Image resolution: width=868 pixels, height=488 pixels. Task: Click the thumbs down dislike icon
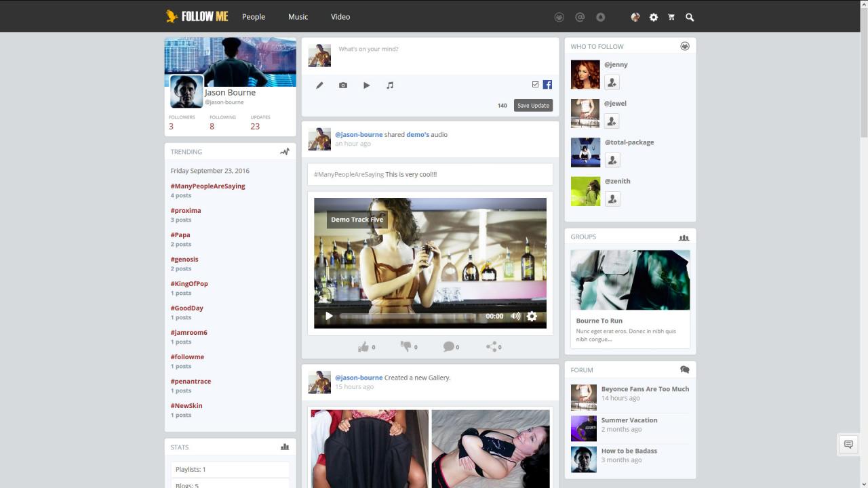pos(406,346)
